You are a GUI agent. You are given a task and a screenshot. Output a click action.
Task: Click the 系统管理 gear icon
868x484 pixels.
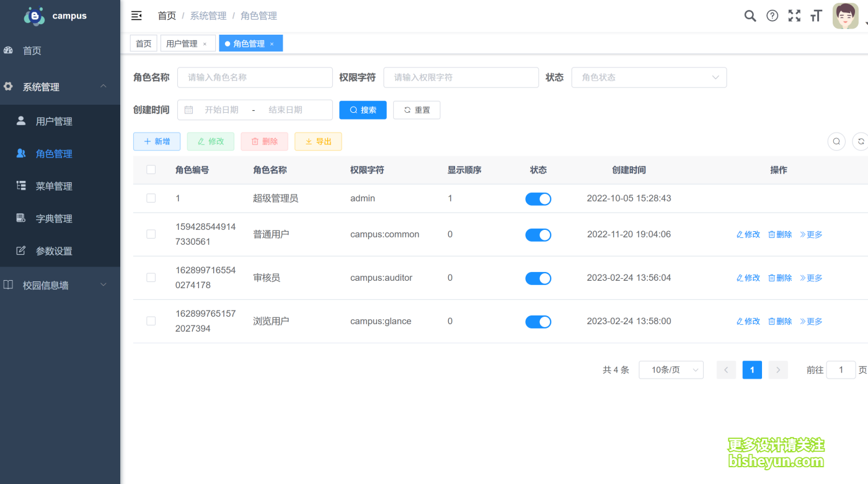[x=9, y=87]
